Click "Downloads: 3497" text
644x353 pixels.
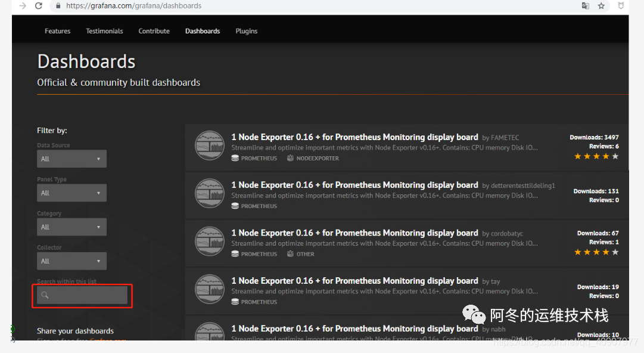[594, 137]
